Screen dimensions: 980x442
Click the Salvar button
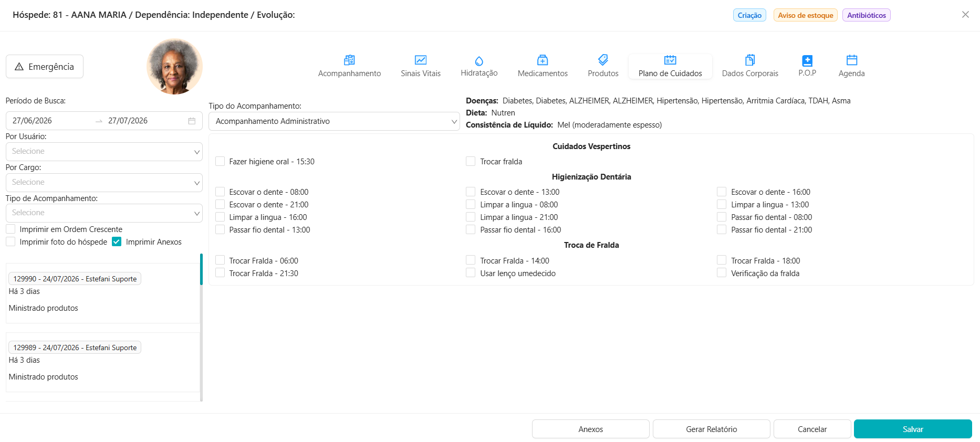(913, 429)
